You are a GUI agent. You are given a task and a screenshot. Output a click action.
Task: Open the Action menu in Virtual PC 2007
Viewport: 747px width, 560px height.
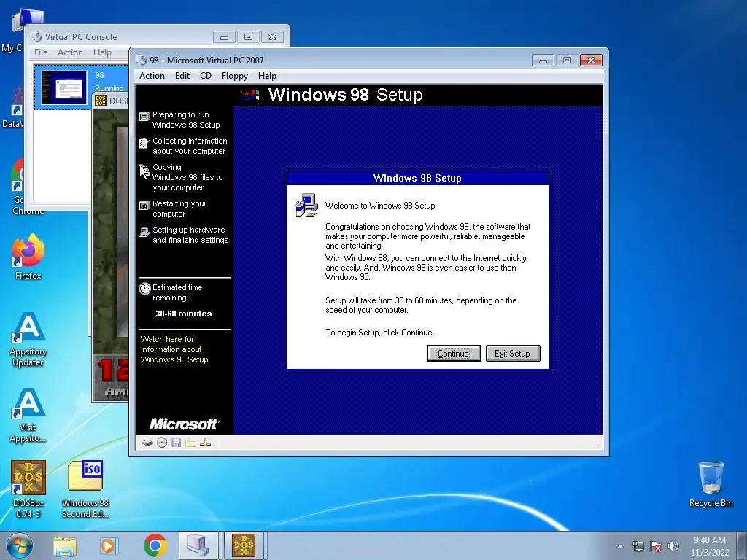[152, 76]
